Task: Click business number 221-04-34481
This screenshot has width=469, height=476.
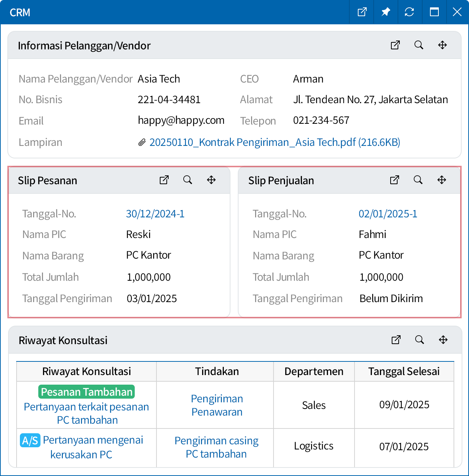Action: pyautogui.click(x=169, y=99)
